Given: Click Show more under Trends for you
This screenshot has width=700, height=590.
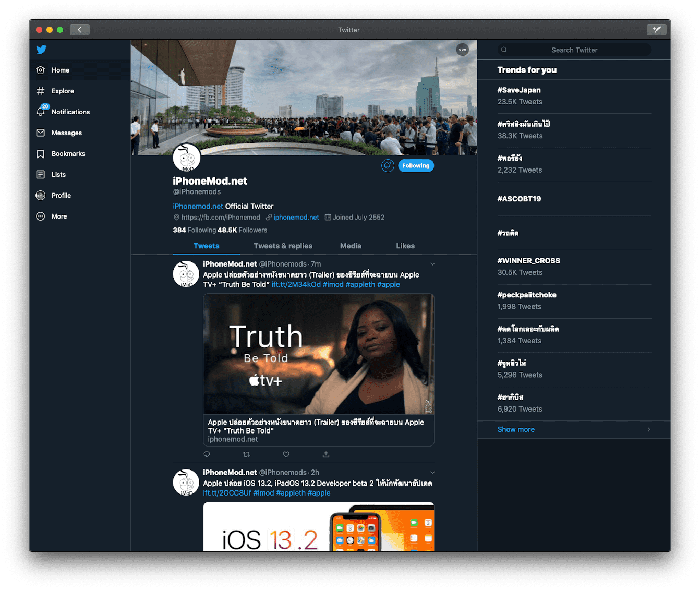Looking at the screenshot, I should click(516, 429).
